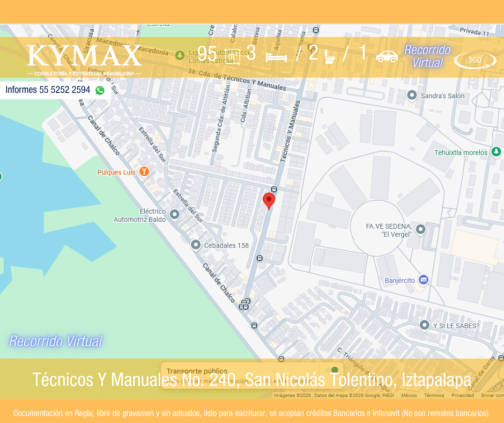
Task: Click the red location pin marker
Action: pyautogui.click(x=269, y=201)
